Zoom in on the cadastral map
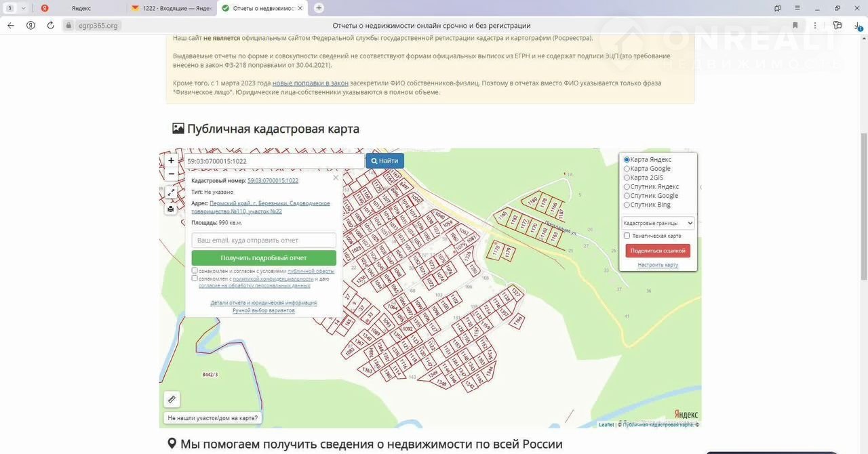 pos(171,161)
